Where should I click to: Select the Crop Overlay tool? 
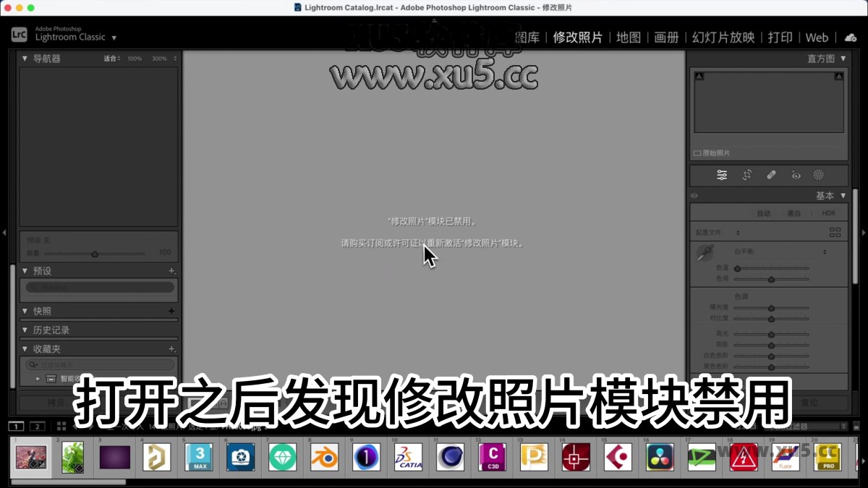pyautogui.click(x=747, y=175)
